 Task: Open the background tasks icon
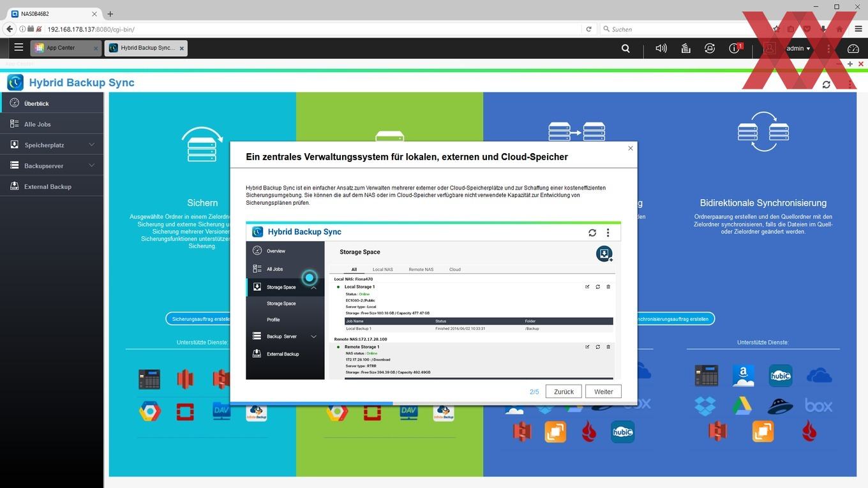pos(685,48)
